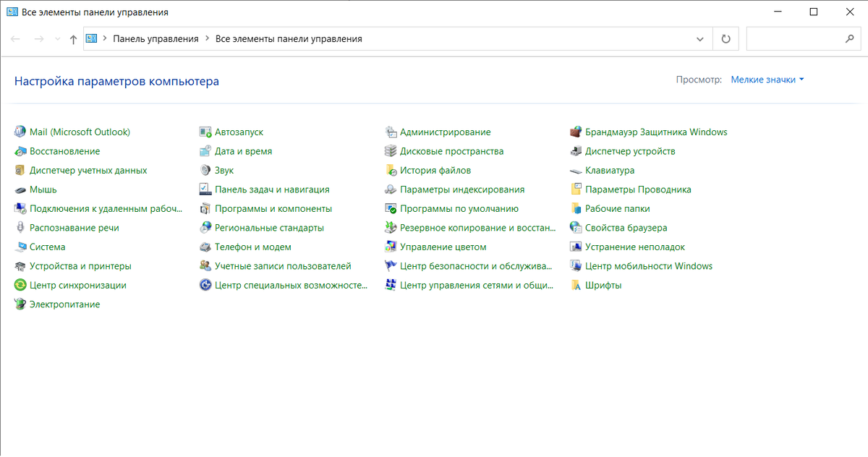Open the Панель задач и навигация link
The height and width of the screenshot is (457, 868).
point(272,189)
